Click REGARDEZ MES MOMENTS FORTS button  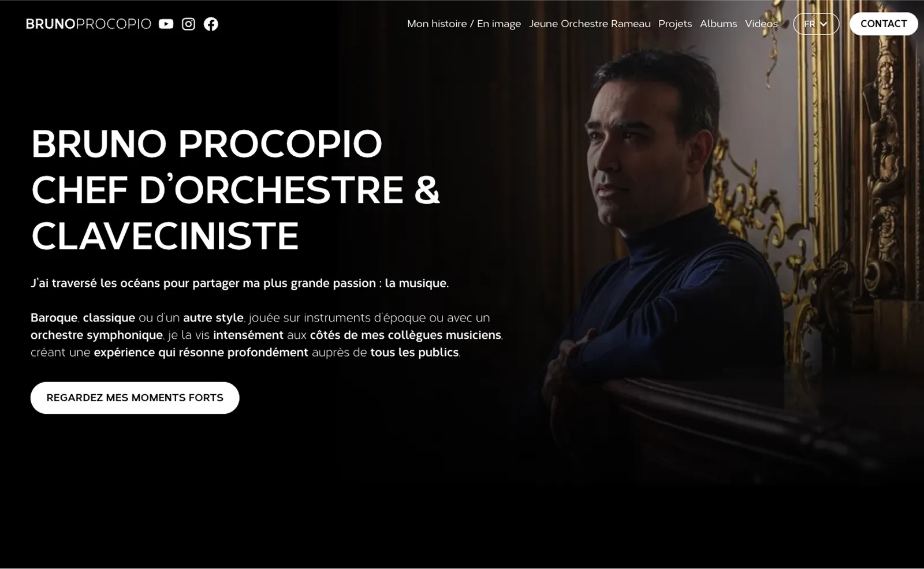click(x=135, y=398)
